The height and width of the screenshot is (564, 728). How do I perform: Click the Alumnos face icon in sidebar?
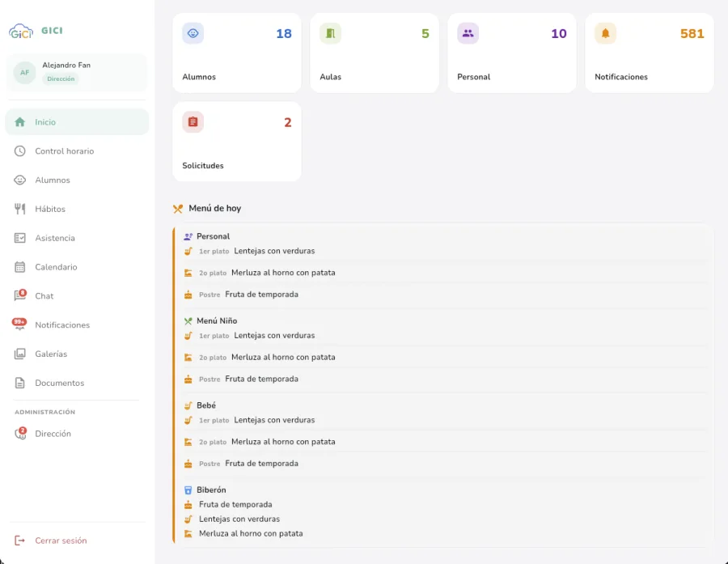tap(19, 180)
